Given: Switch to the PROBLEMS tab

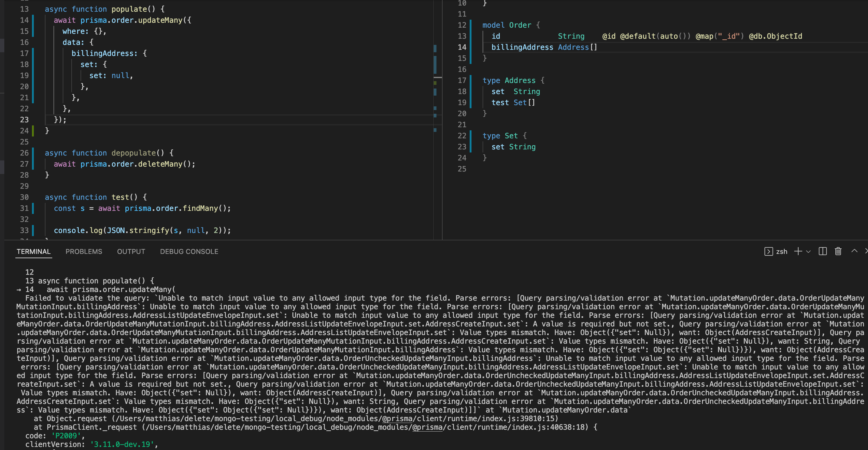Looking at the screenshot, I should point(84,251).
